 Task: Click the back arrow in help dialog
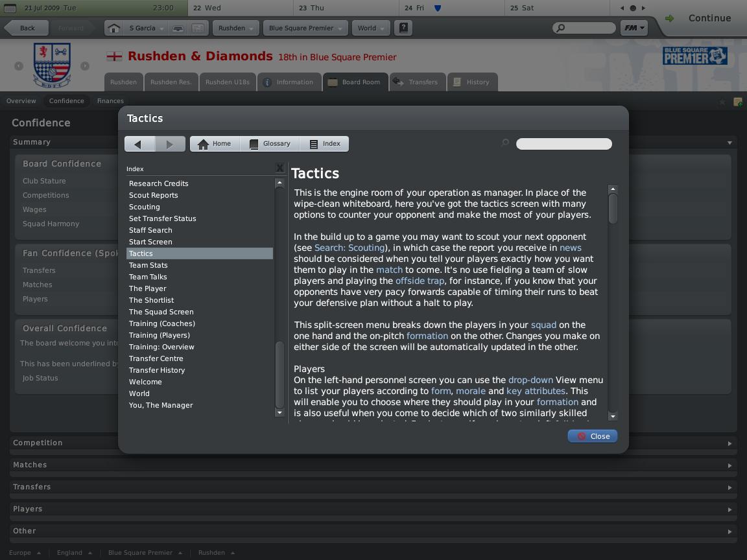[139, 144]
